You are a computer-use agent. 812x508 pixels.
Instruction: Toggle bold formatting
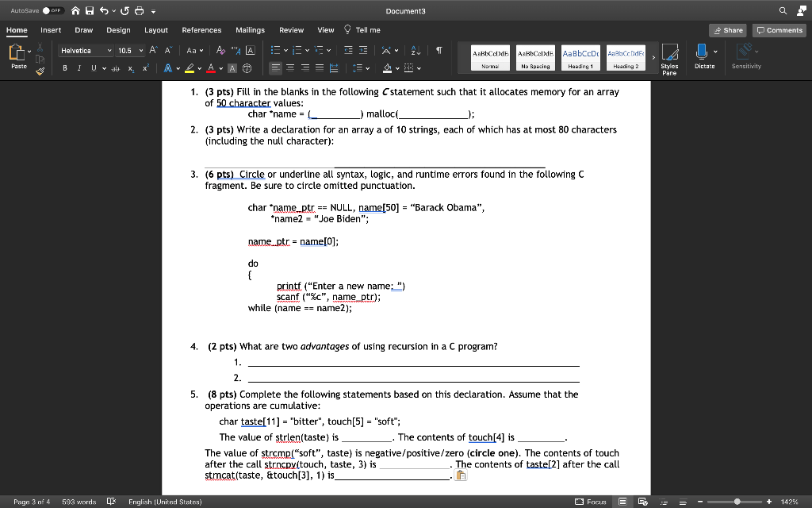click(x=63, y=67)
